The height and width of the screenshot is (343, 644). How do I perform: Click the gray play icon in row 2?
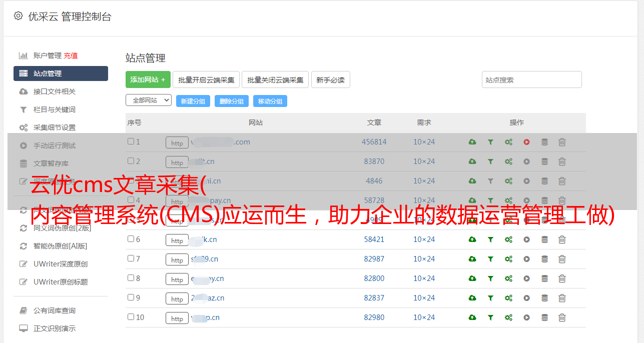(x=526, y=161)
